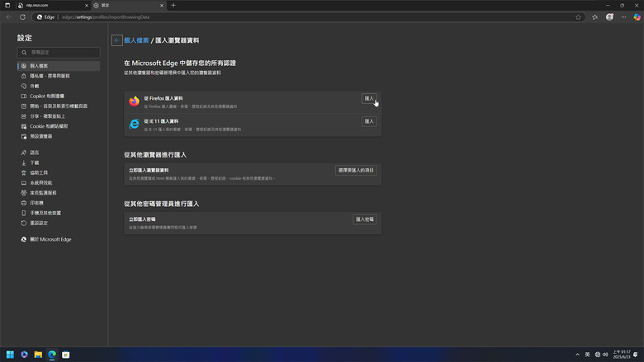Click the Internet Explorer 11 logo icon

pyautogui.click(x=135, y=124)
